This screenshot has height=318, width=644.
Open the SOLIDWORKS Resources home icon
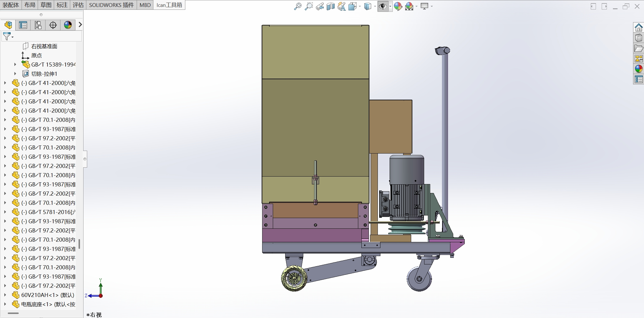639,28
